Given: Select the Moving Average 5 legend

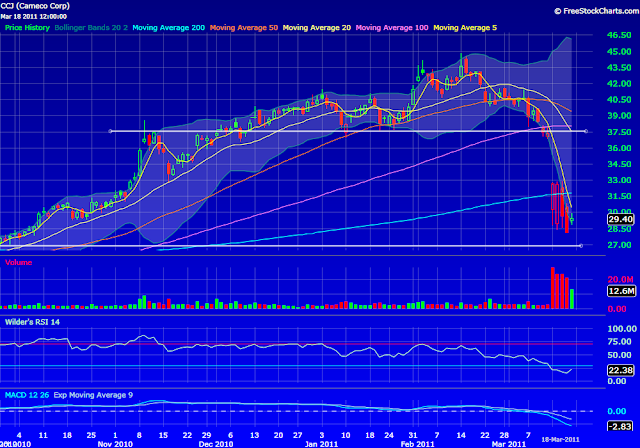Looking at the screenshot, I should [x=465, y=28].
